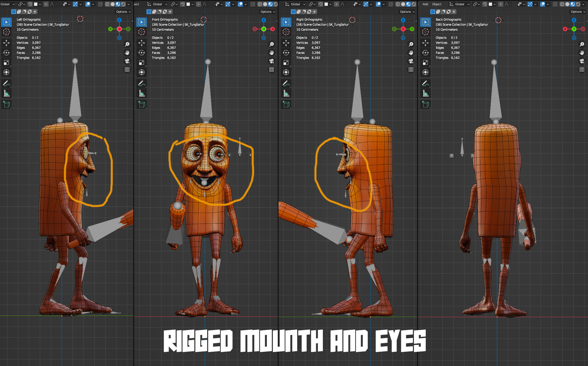
Task: Open the Object menu in Back Orthographic viewport
Action: pyautogui.click(x=437, y=4)
